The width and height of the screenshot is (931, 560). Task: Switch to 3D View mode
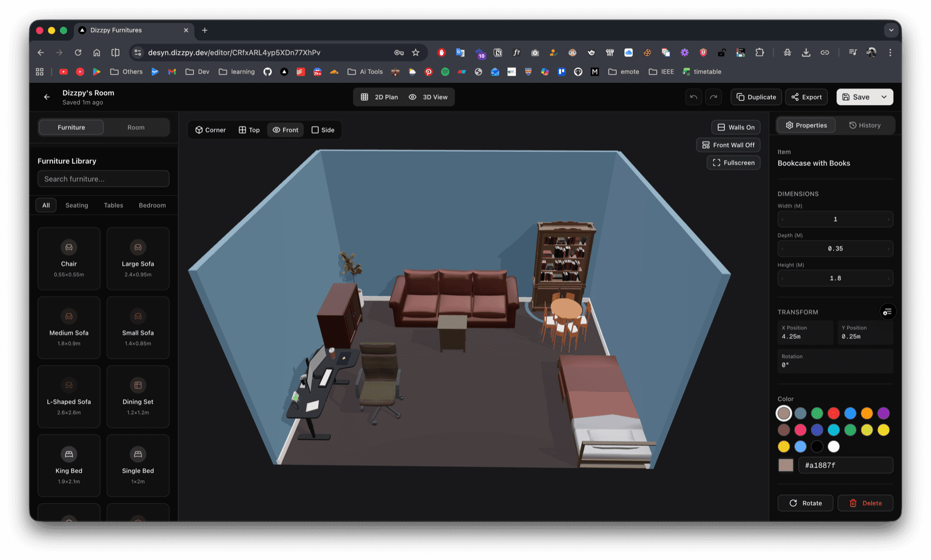point(428,97)
